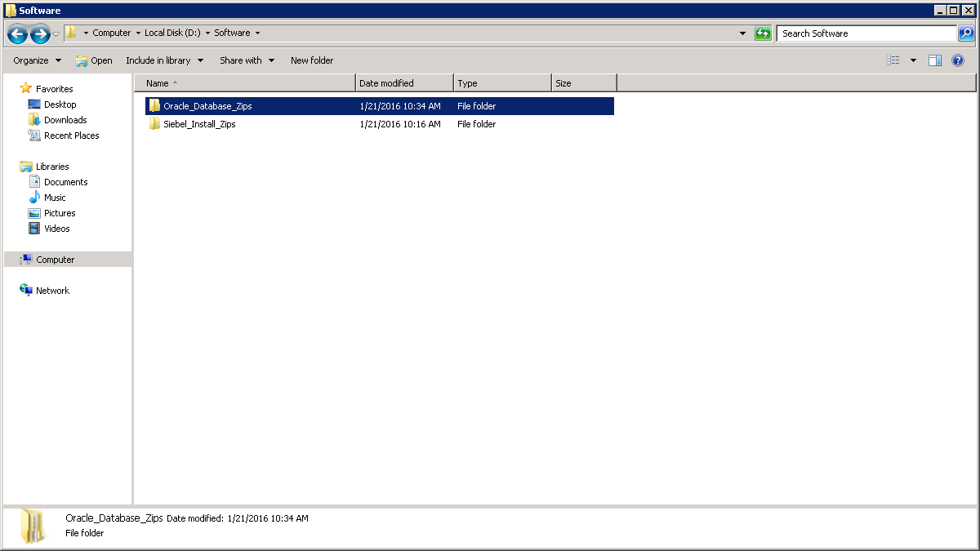Click the Software window title bar icon
Viewport: 980px width, 551px height.
tap(11, 11)
